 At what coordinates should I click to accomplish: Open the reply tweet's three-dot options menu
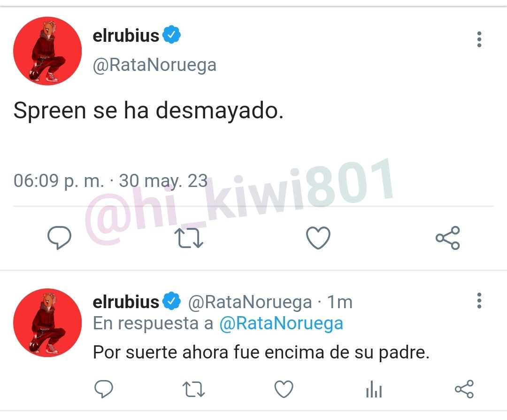479,301
